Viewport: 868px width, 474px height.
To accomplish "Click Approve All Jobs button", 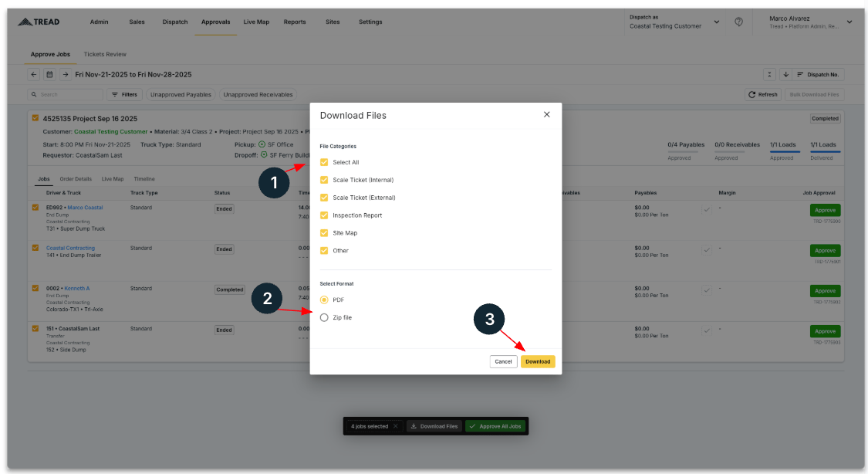I will [495, 426].
